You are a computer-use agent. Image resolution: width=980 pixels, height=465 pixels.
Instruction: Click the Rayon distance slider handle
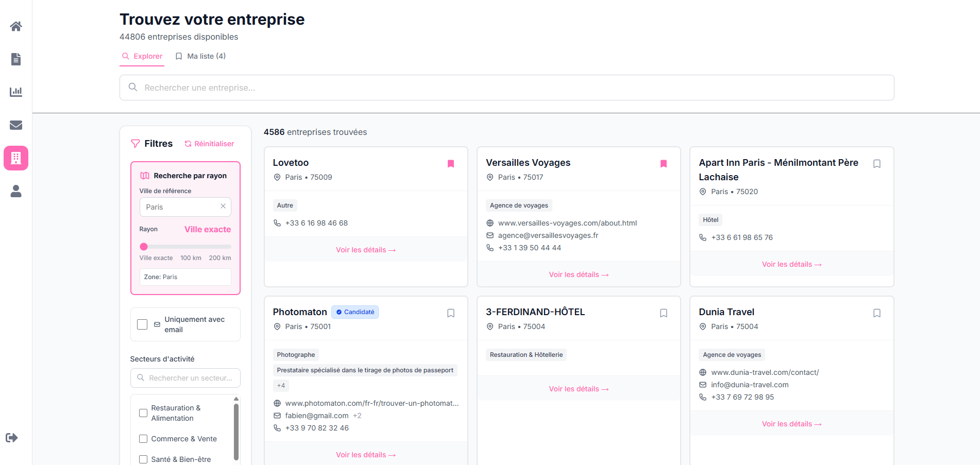point(144,247)
